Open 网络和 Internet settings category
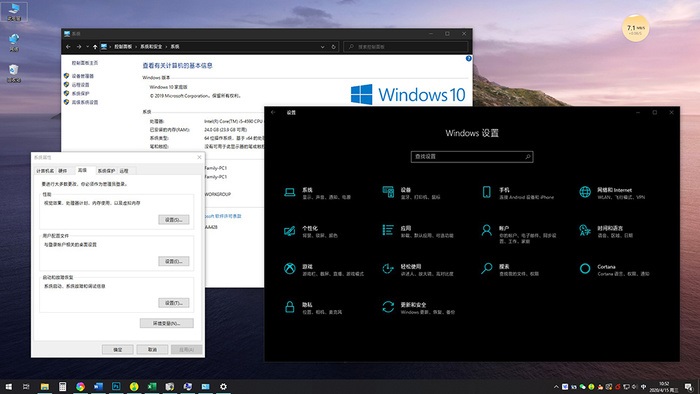The height and width of the screenshot is (394, 700). [x=612, y=193]
